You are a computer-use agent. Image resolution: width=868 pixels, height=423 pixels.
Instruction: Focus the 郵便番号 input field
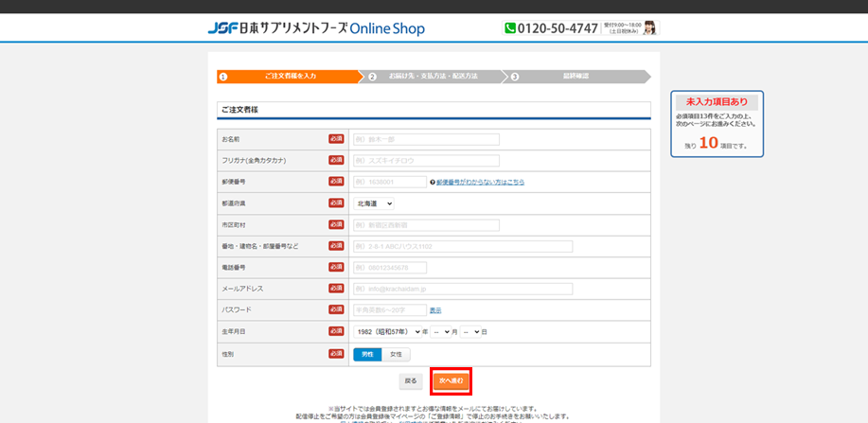(x=390, y=182)
